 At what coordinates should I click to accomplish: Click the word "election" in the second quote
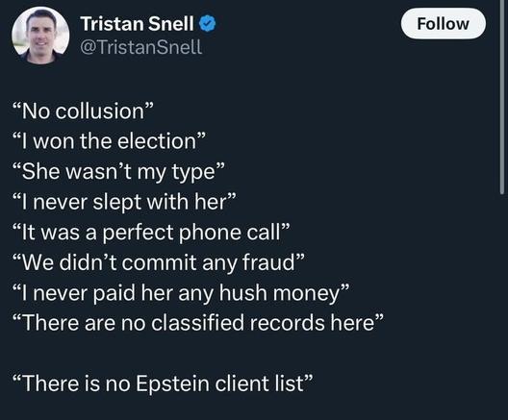pos(157,141)
